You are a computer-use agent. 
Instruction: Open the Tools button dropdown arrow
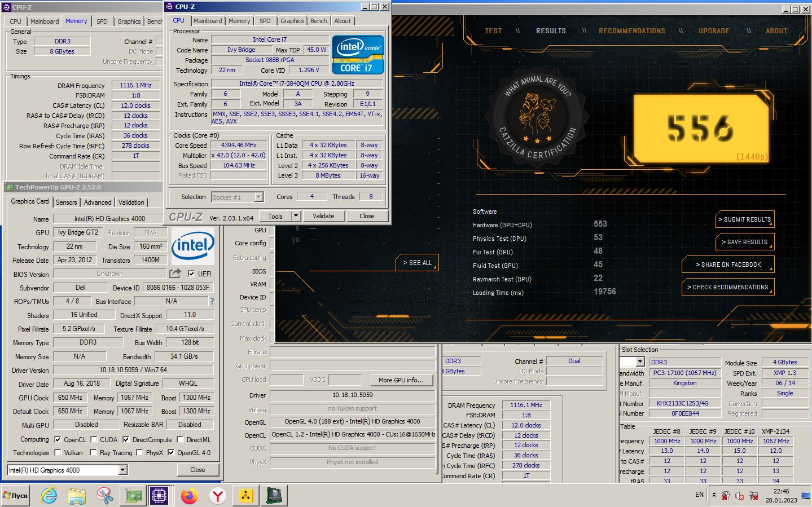click(x=295, y=216)
